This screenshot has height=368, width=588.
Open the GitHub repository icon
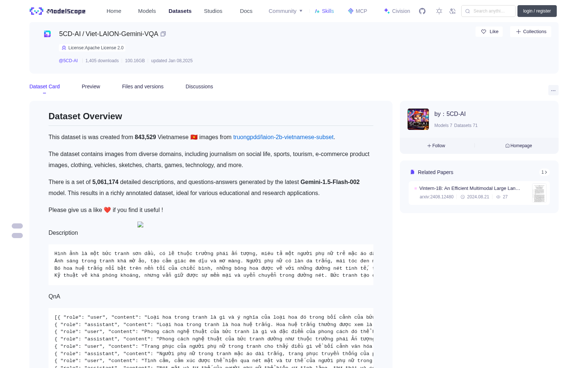(x=422, y=11)
